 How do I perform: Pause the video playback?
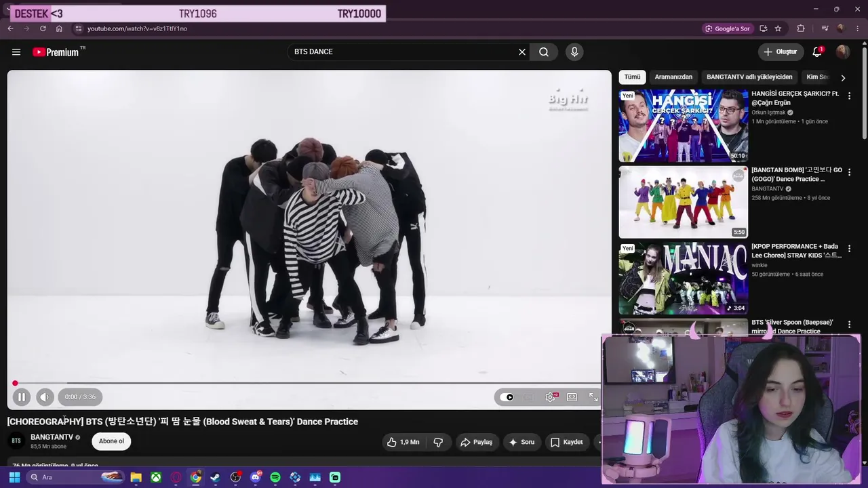click(21, 397)
